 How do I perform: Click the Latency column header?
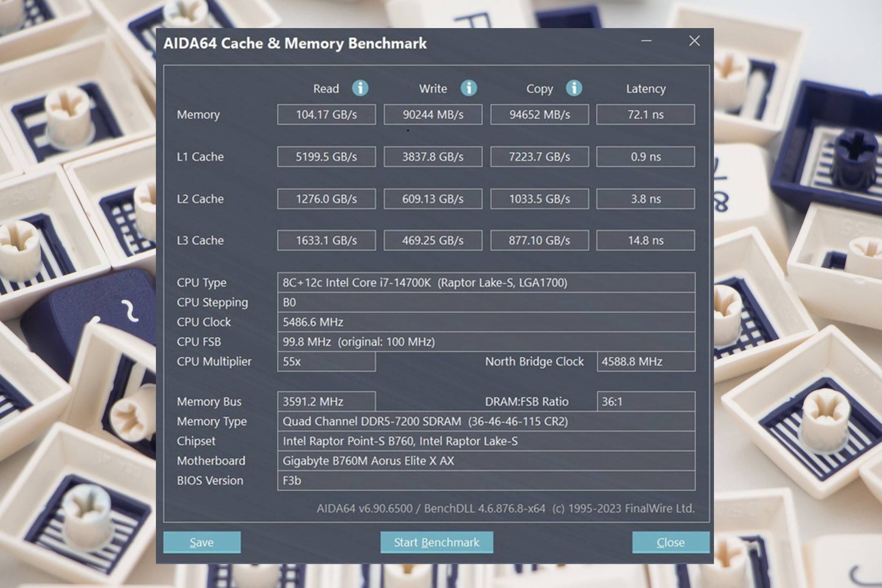coord(646,89)
